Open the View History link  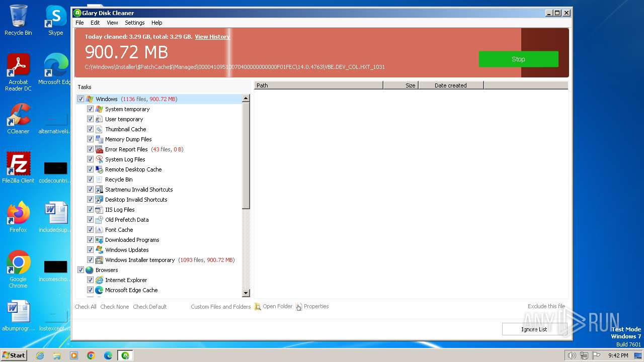tap(212, 37)
